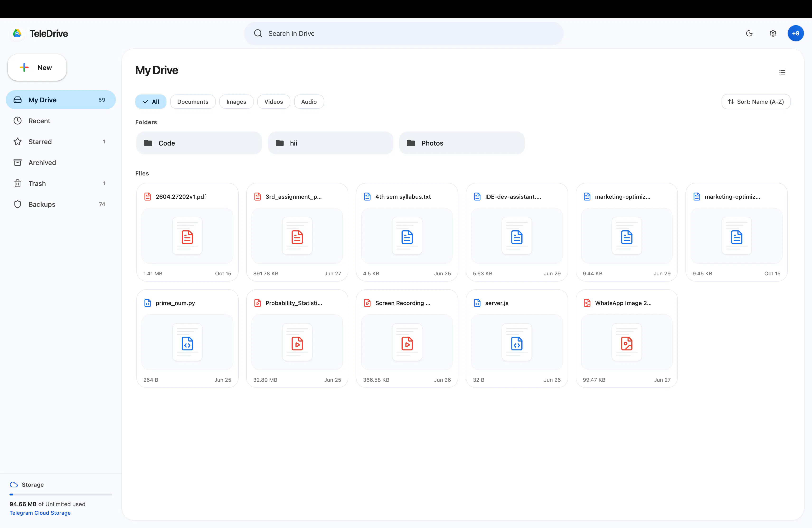This screenshot has height=528, width=812.
Task: Focus the Search in Drive field
Action: [404, 33]
